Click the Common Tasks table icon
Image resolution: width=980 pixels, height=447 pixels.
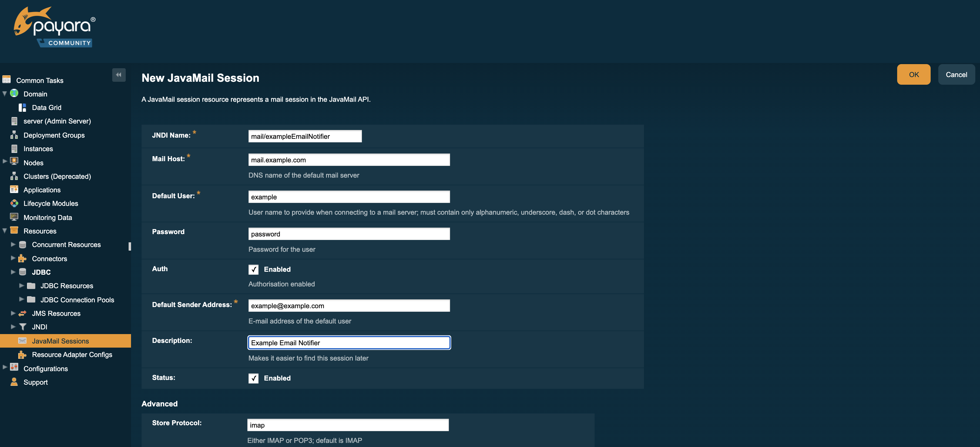tap(6, 80)
